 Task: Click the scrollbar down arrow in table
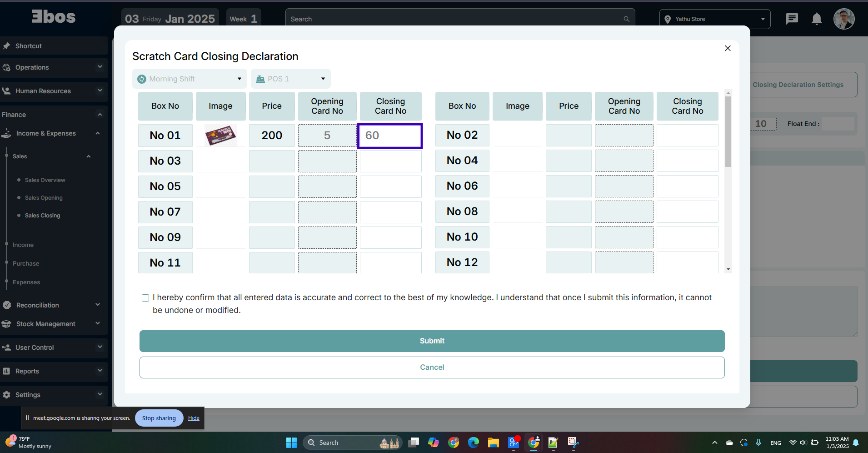(728, 269)
